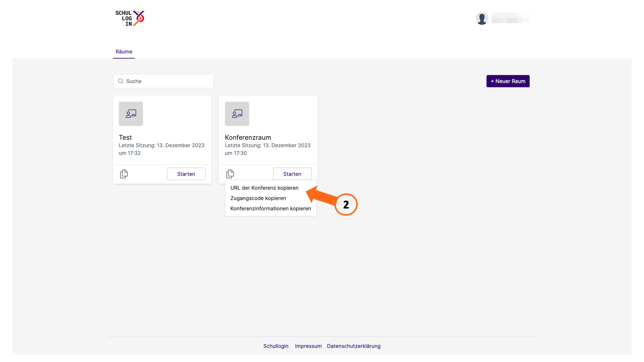Viewport: 644px width, 362px height.
Task: Open the Impressum footer link
Action: tap(308, 346)
